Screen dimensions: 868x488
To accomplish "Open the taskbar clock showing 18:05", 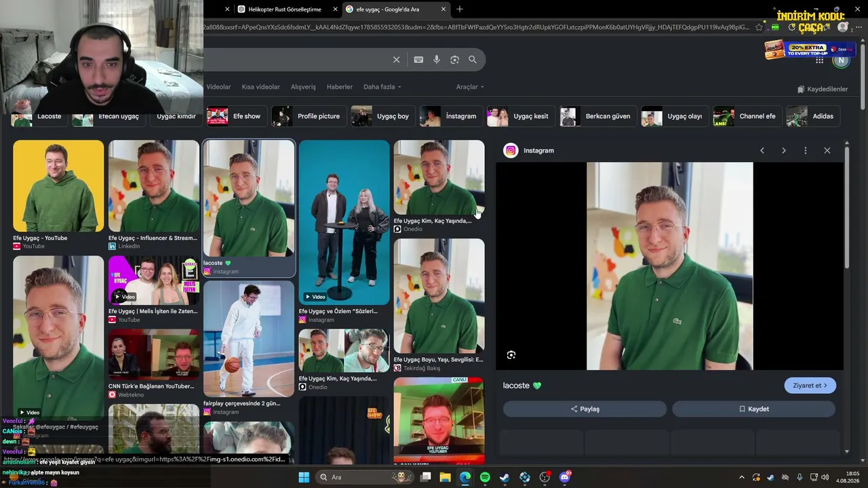I will click(847, 477).
